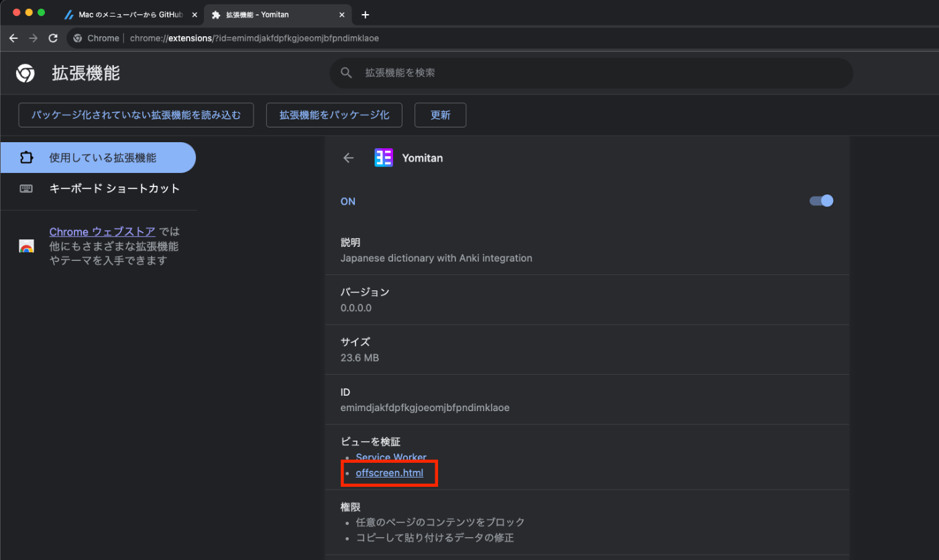Viewport: 939px width, 560px height.
Task: Click 任意のページのコンテンツをブロック permission text
Action: 441,522
